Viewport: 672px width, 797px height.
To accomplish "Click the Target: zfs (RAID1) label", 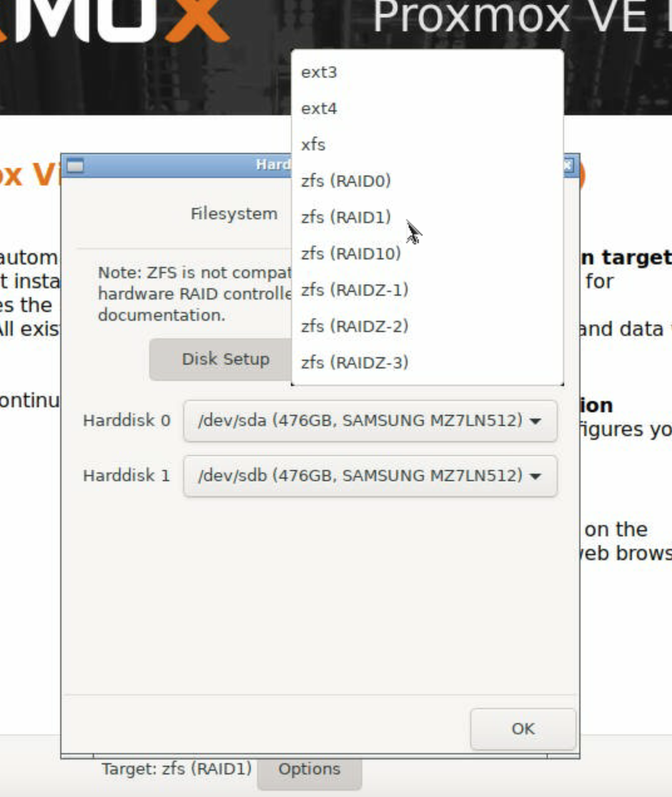I will (176, 769).
